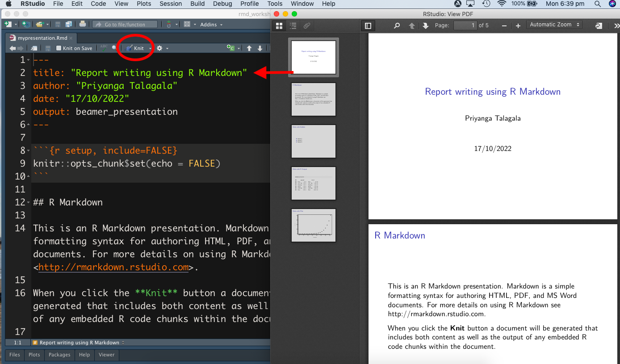
Task: Go forward to the next source location
Action: 20,48
